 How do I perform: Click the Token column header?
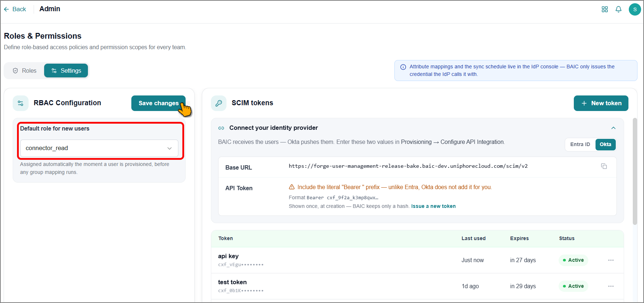[x=225, y=238]
